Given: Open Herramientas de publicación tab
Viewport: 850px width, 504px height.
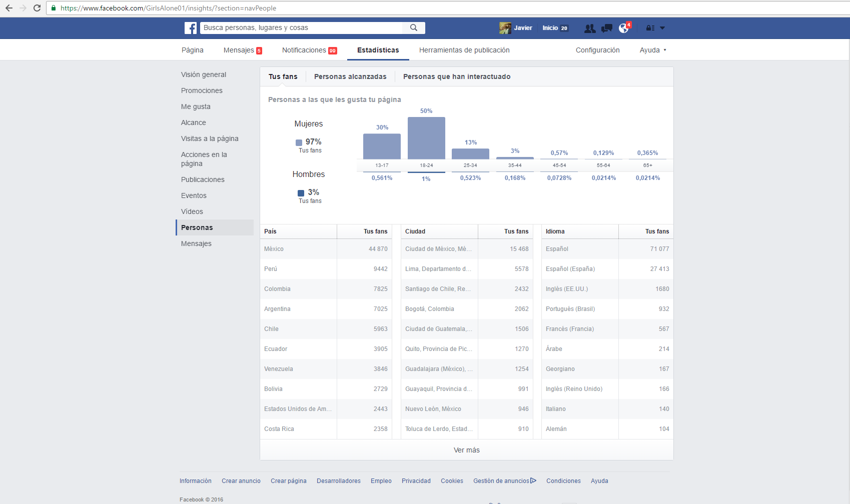Looking at the screenshot, I should pyautogui.click(x=464, y=50).
